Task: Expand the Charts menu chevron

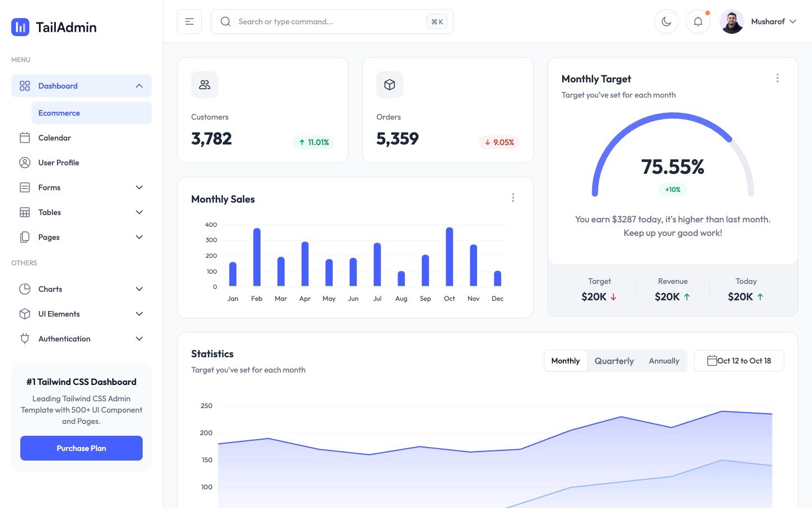Action: (139, 289)
